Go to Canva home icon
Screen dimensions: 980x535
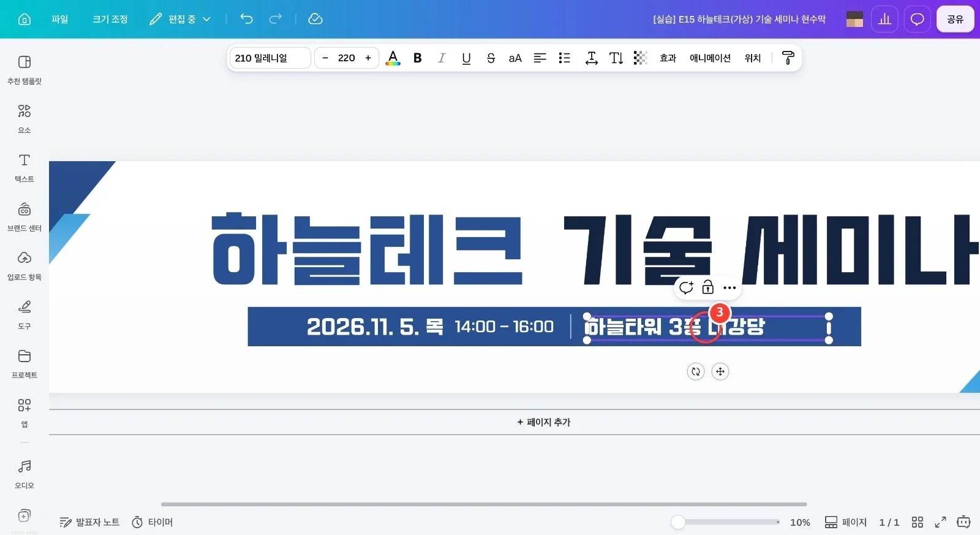(24, 19)
